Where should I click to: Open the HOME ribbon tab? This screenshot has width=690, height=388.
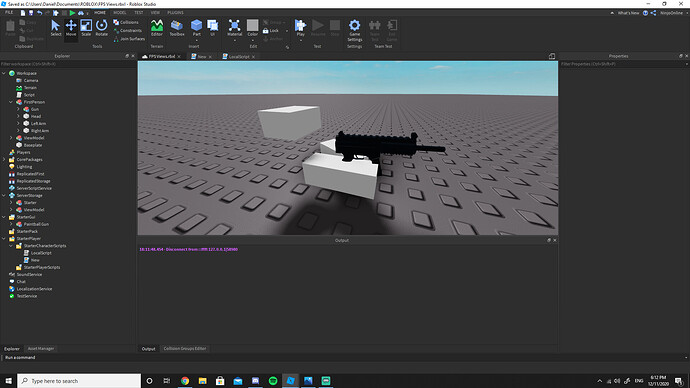click(x=100, y=13)
